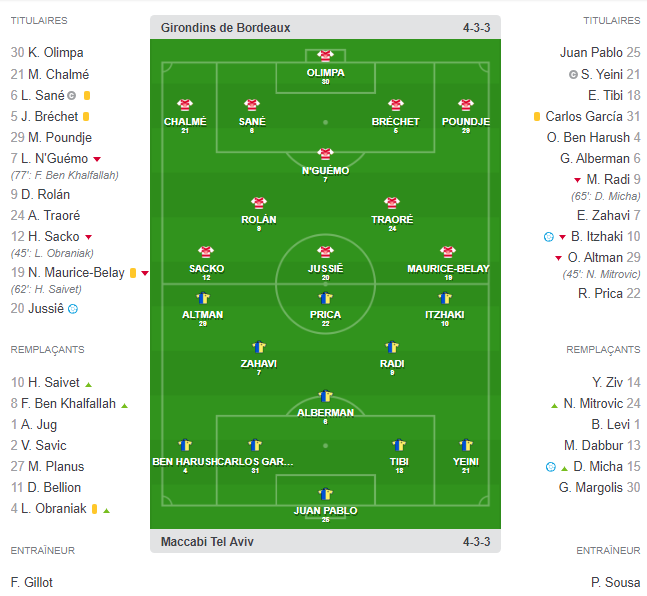Viewport: 647px width, 596px height.
Task: Click the captain badge next to S. Yeini
Action: (573, 74)
